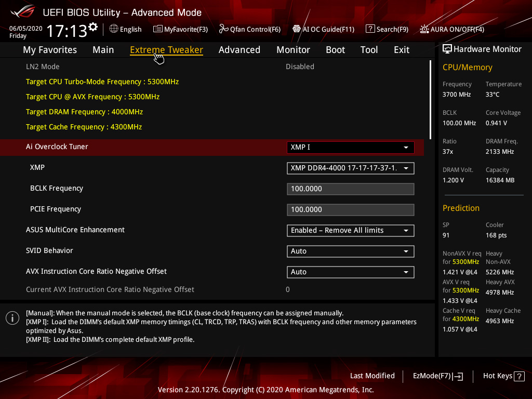Image resolution: width=532 pixels, height=399 pixels.
Task: Click the 168 pts cooler value
Action: (x=496, y=235)
